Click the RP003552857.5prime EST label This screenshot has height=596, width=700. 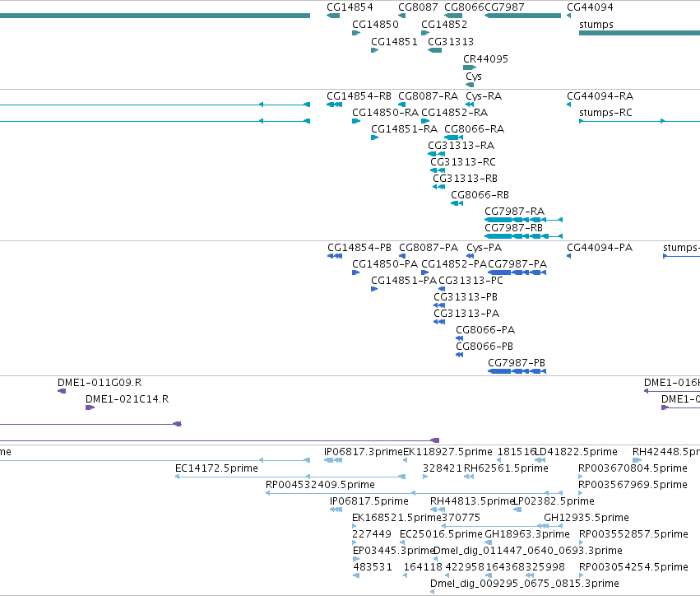click(x=633, y=534)
